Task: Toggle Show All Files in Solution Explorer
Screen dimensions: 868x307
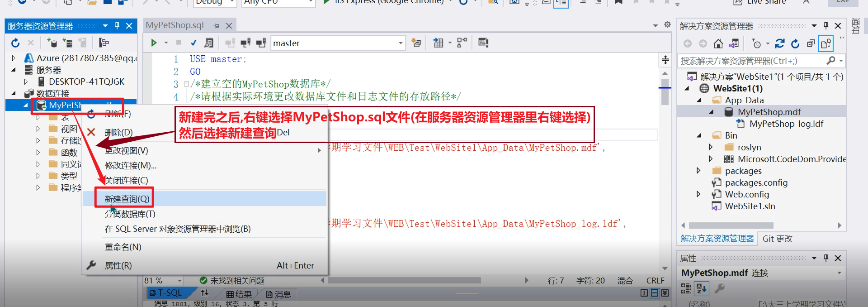Action: click(826, 43)
